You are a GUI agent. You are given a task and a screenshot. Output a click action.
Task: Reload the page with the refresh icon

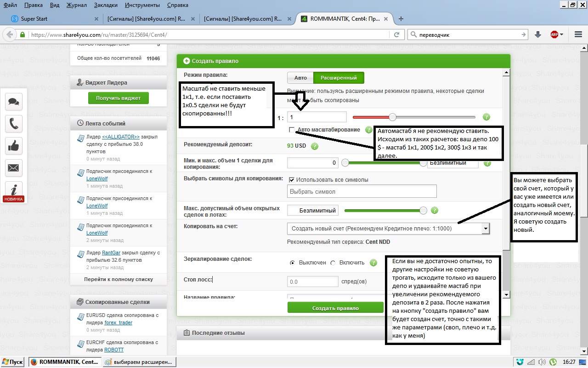point(396,34)
